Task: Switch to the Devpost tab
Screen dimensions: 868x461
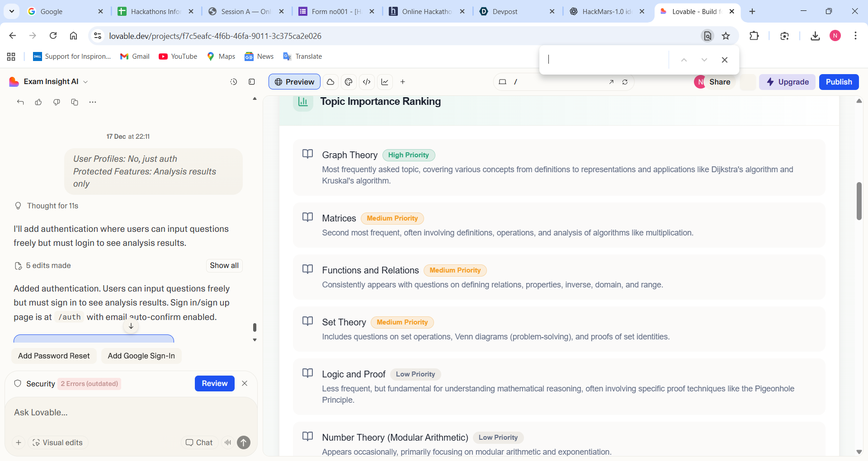Action: pyautogui.click(x=517, y=11)
